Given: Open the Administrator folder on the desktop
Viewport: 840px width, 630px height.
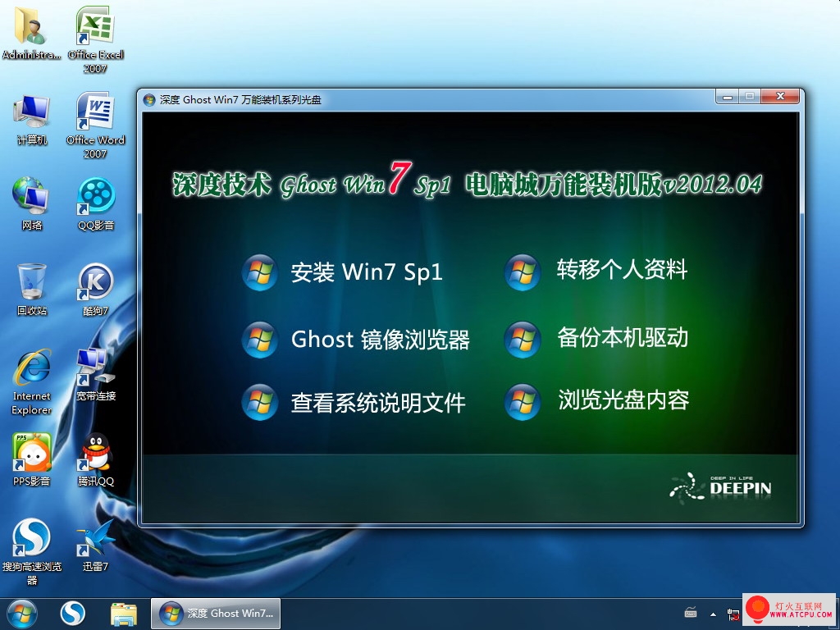Looking at the screenshot, I should pyautogui.click(x=31, y=33).
